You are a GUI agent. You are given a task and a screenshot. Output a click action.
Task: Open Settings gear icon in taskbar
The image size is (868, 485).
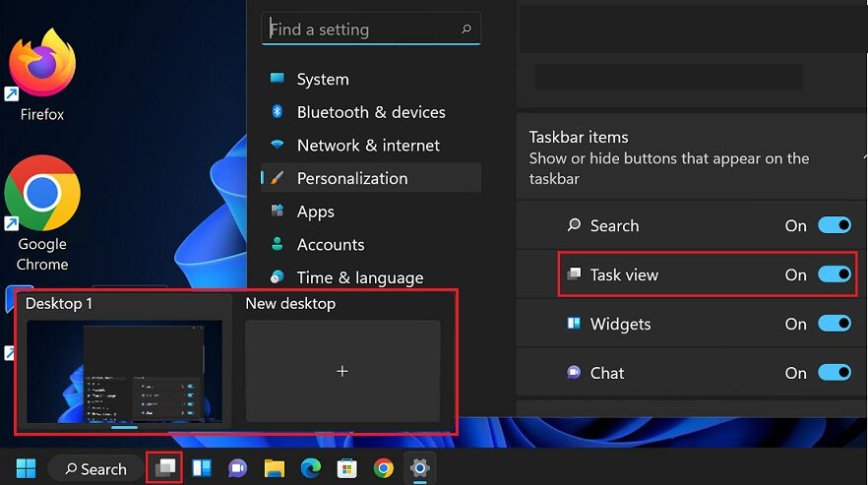pos(420,467)
